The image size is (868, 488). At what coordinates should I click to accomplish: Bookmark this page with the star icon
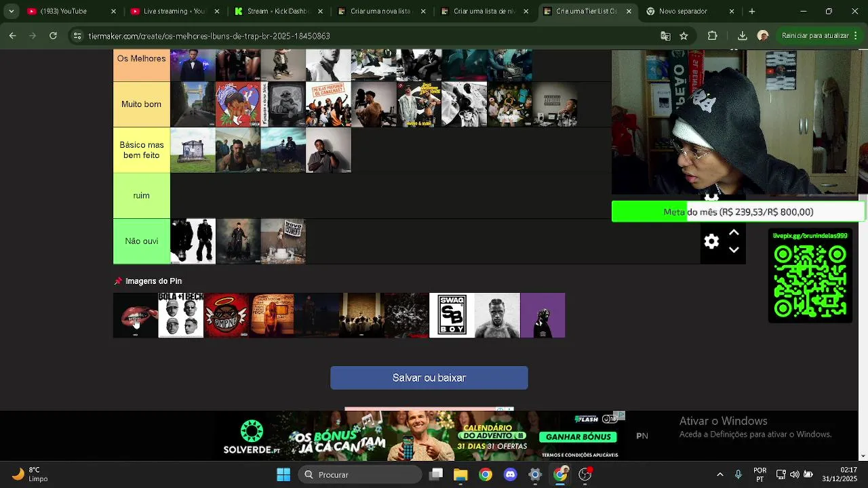click(684, 36)
